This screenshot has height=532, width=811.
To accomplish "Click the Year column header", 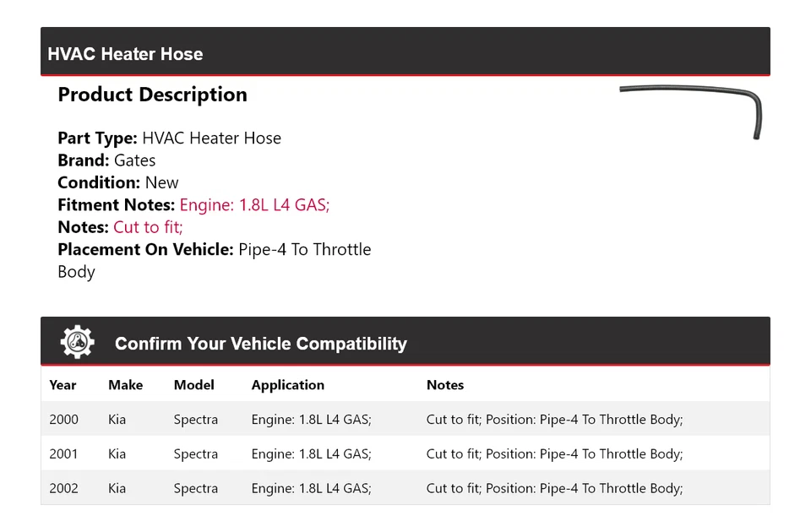I will [x=63, y=385].
